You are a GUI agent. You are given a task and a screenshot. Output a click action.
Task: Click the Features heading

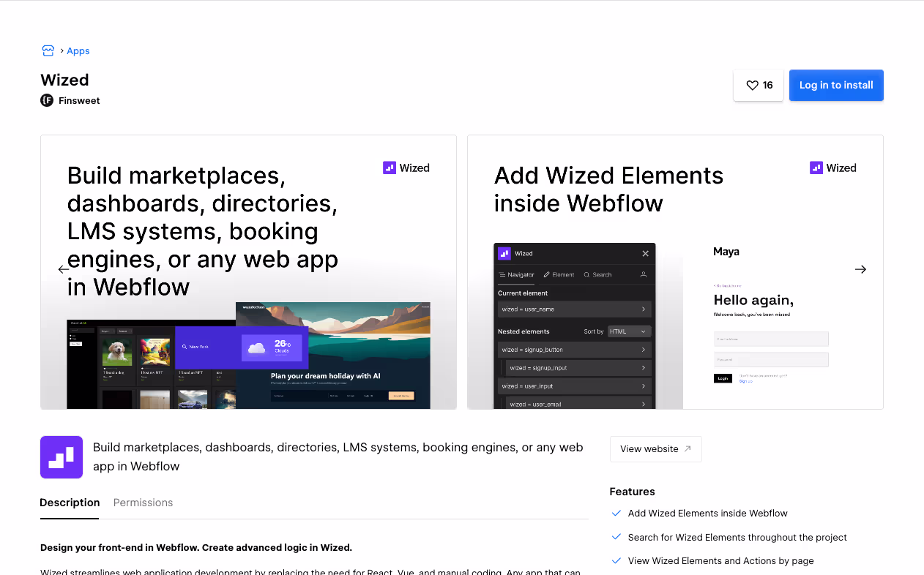[x=632, y=492]
